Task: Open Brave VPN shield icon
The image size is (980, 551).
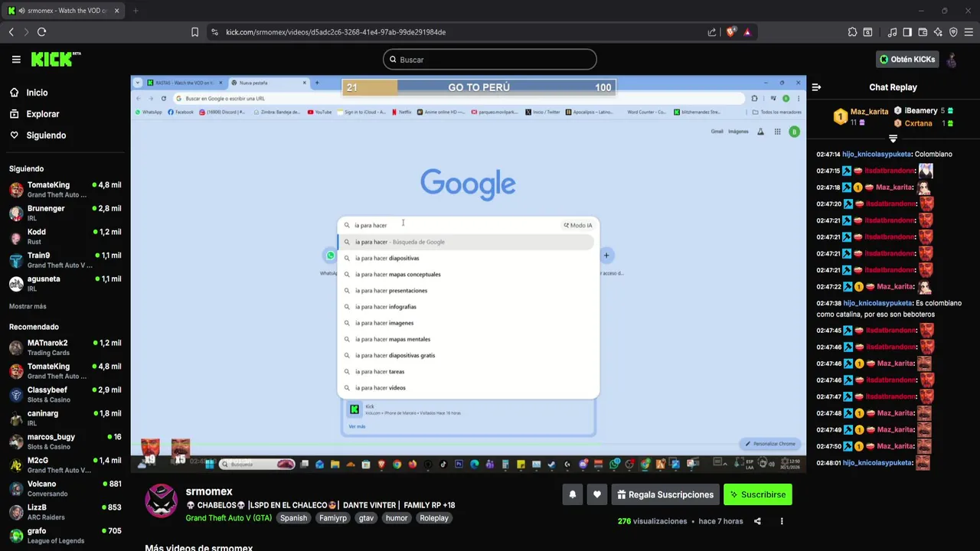Action: coord(953,32)
